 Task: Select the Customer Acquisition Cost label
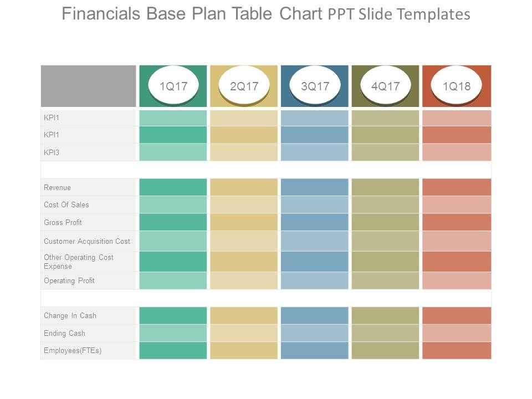(x=87, y=241)
